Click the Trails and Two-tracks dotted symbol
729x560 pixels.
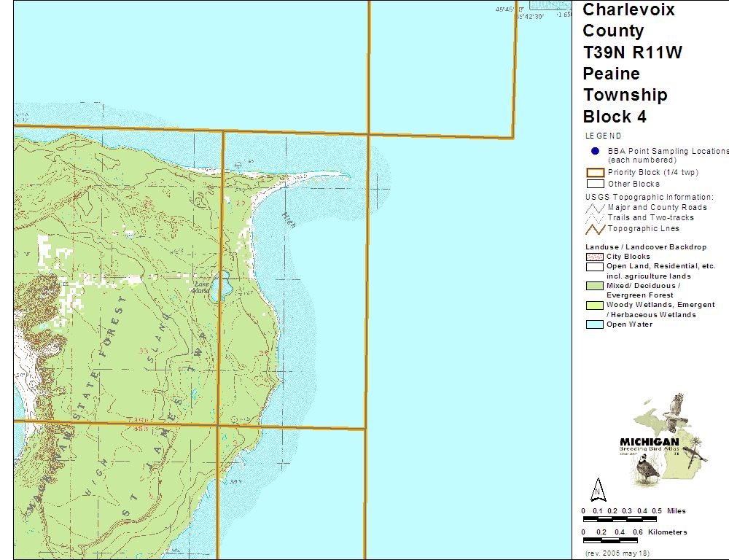595,218
